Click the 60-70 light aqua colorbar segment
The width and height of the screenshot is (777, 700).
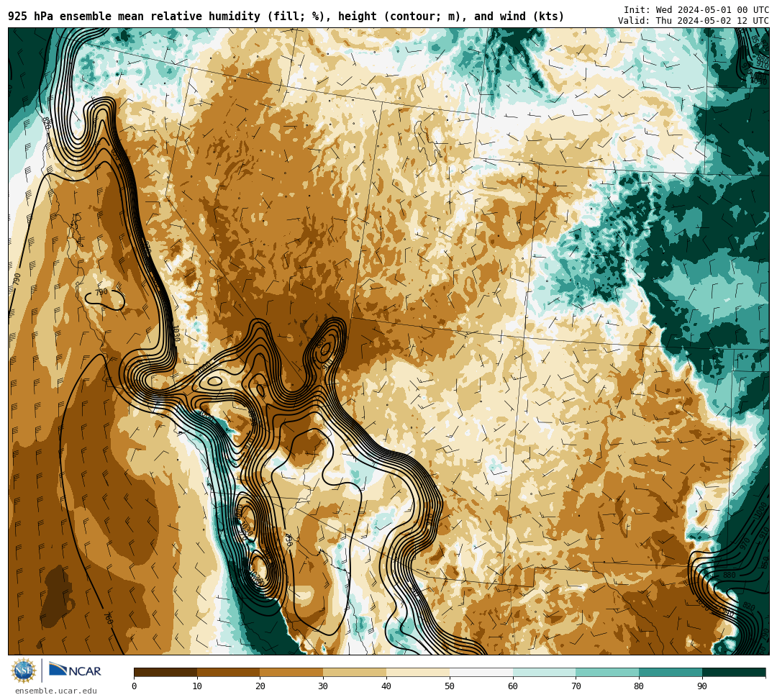544,672
